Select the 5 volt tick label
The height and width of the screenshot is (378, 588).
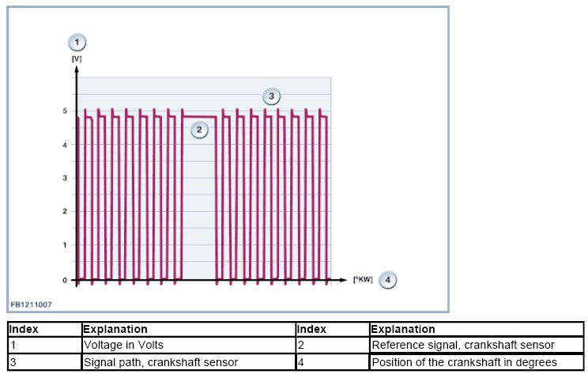click(x=66, y=112)
